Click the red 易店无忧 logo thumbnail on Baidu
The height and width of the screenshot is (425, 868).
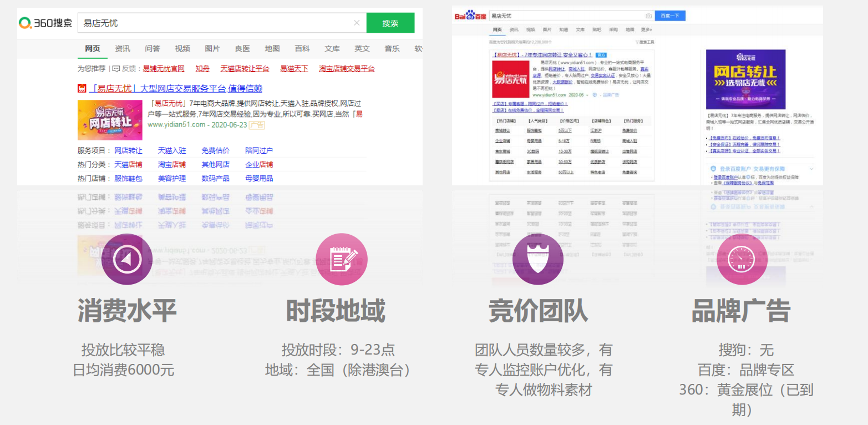coord(511,79)
